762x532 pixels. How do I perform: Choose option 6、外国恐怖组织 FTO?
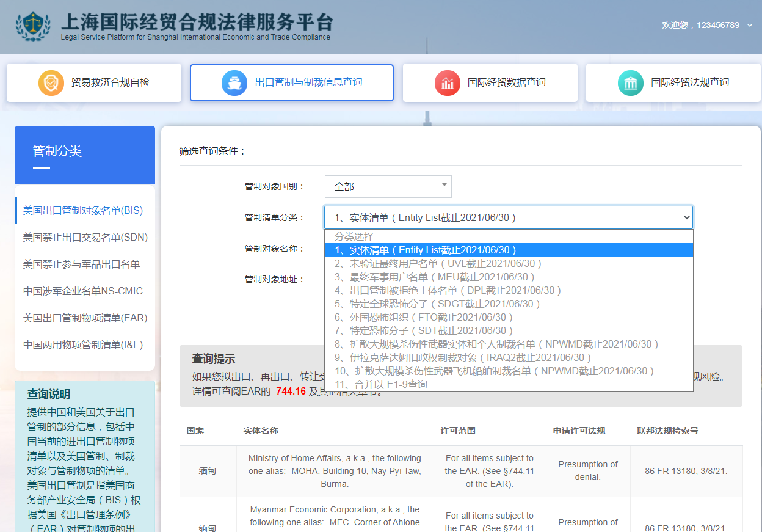tap(509, 317)
